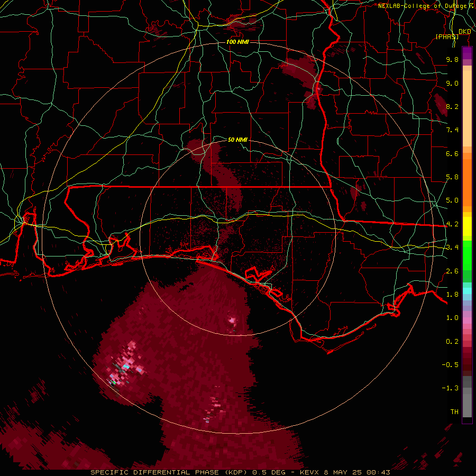Screen dimensions: 476x476
Task: Click the 9.8 value on the color scale
Action: click(452, 59)
